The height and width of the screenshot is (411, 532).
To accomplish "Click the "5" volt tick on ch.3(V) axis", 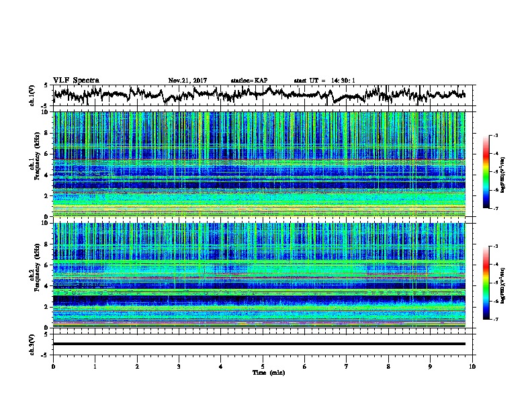I will [x=46, y=334].
